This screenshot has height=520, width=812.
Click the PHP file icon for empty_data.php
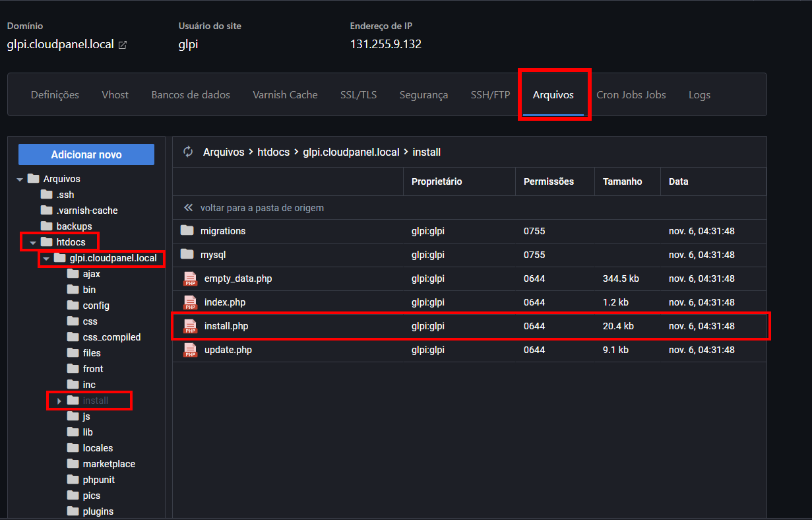click(x=190, y=278)
